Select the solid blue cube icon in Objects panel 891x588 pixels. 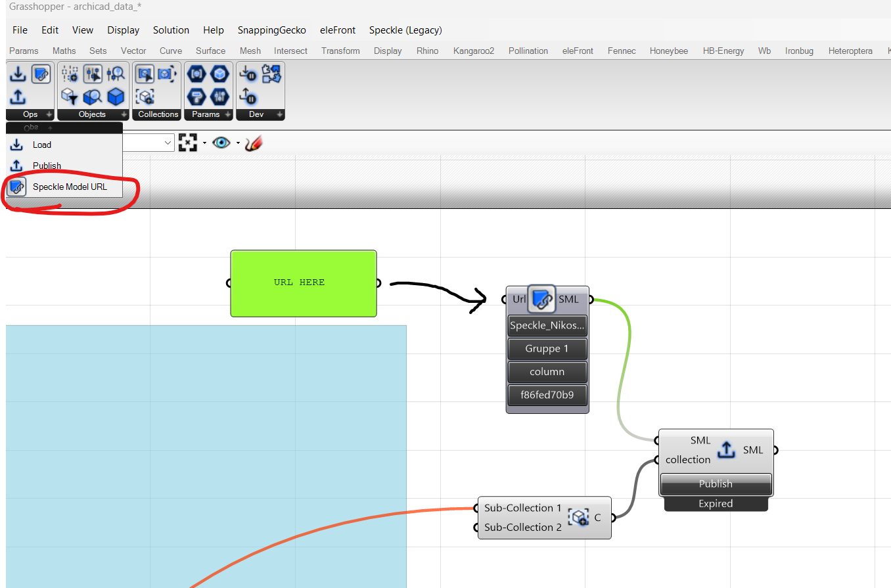116,97
